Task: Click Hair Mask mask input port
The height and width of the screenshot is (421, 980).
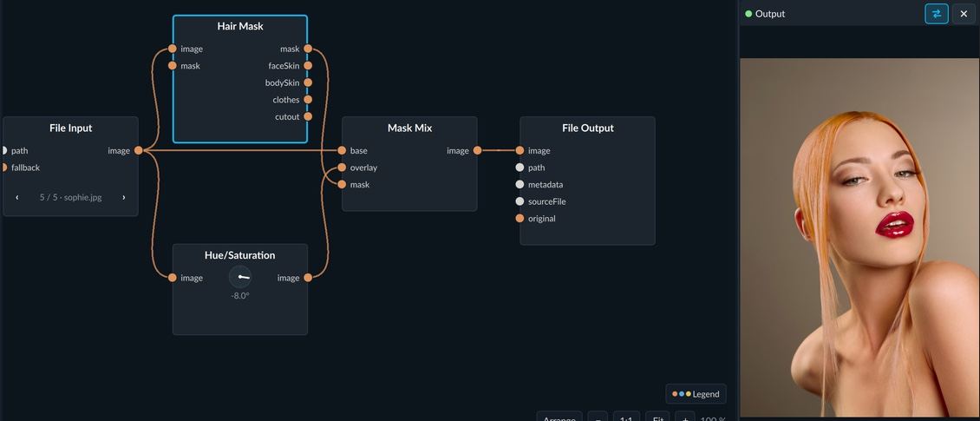Action: click(x=173, y=66)
